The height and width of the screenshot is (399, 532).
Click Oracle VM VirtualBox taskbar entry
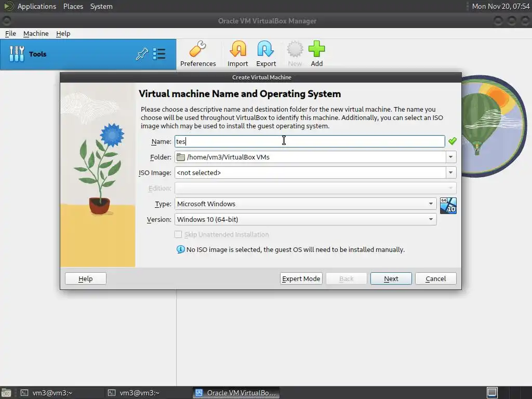[236, 393]
